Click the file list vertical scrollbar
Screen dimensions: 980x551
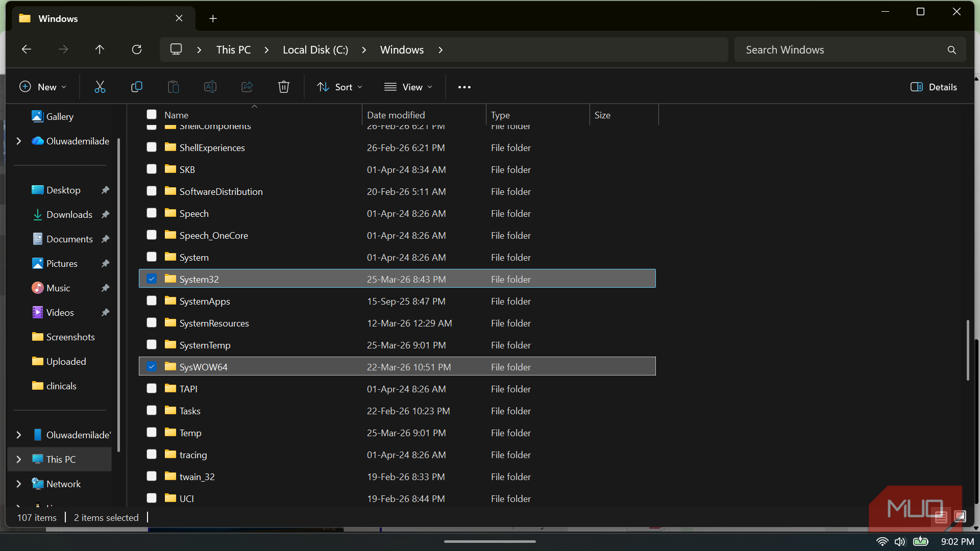968,350
